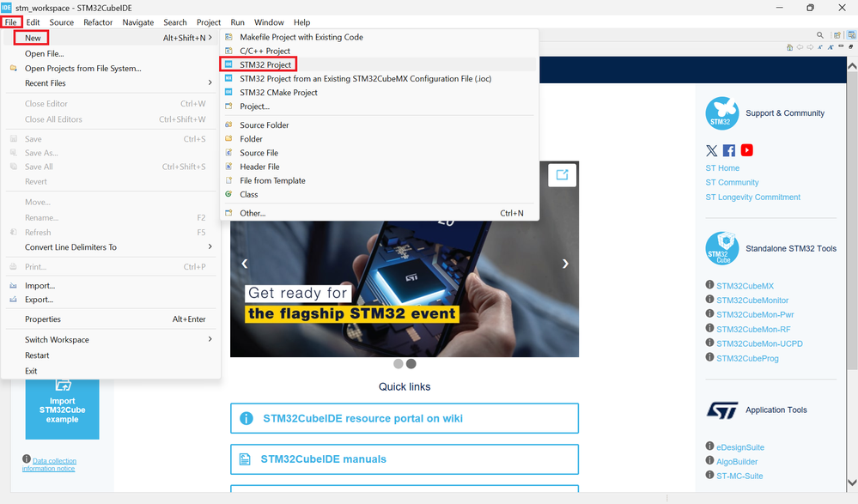Screen dimensions: 858x504
Task: Choose Source Folder in New submenu
Action: coord(380,125)
